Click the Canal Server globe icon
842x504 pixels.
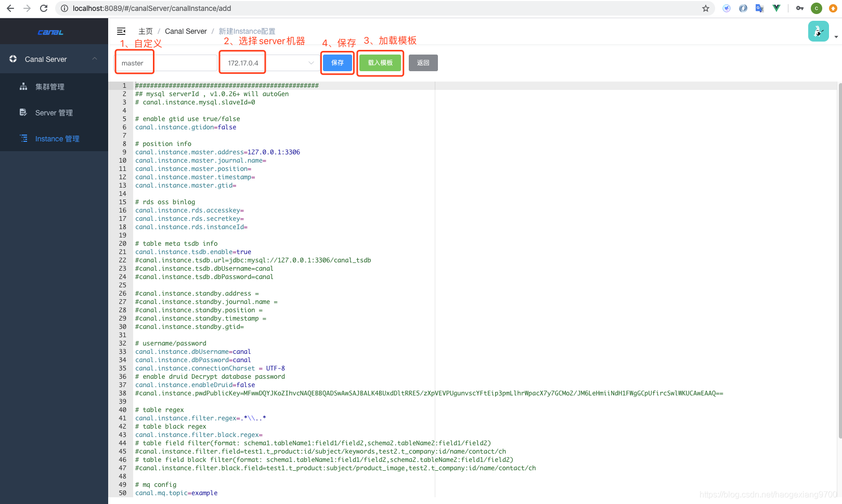click(x=13, y=59)
